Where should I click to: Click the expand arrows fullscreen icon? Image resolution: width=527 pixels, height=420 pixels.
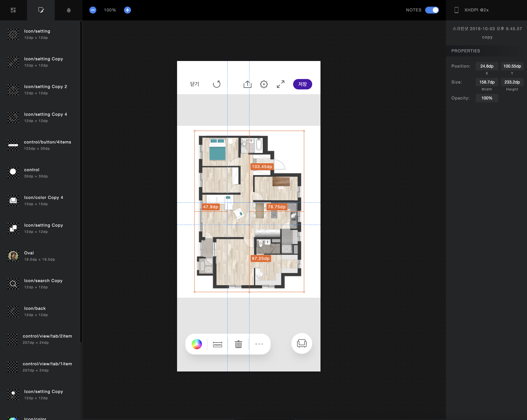coord(280,84)
